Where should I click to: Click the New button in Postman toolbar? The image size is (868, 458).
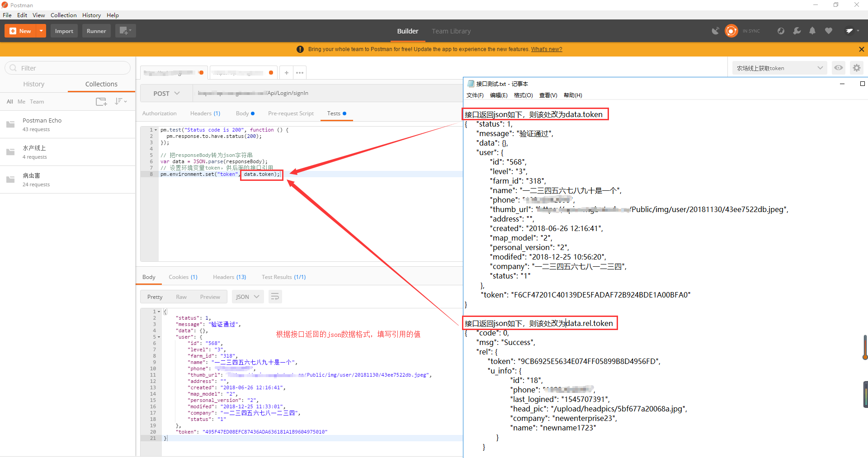(20, 31)
